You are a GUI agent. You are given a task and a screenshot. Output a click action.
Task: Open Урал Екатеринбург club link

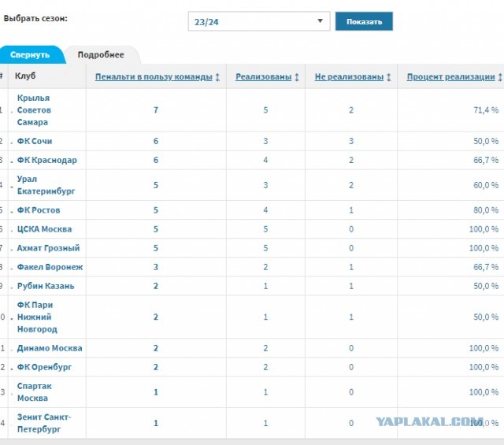pyautogui.click(x=46, y=185)
